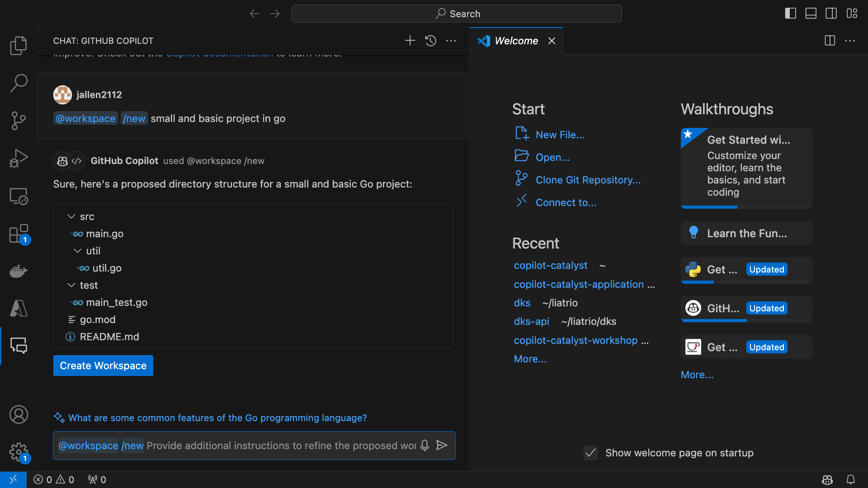Viewport: 868px width, 488px height.
Task: Open Copilot status in status bar
Action: point(827,479)
